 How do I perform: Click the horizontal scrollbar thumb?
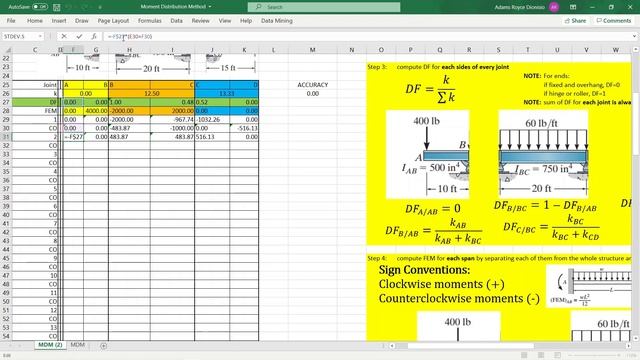pyautogui.click(x=470, y=346)
